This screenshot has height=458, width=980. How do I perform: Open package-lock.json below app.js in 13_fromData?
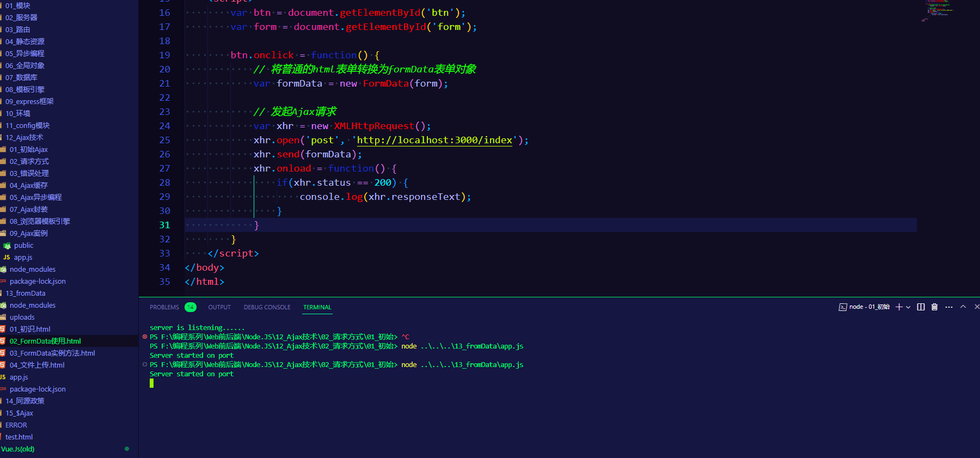pyautogui.click(x=38, y=389)
